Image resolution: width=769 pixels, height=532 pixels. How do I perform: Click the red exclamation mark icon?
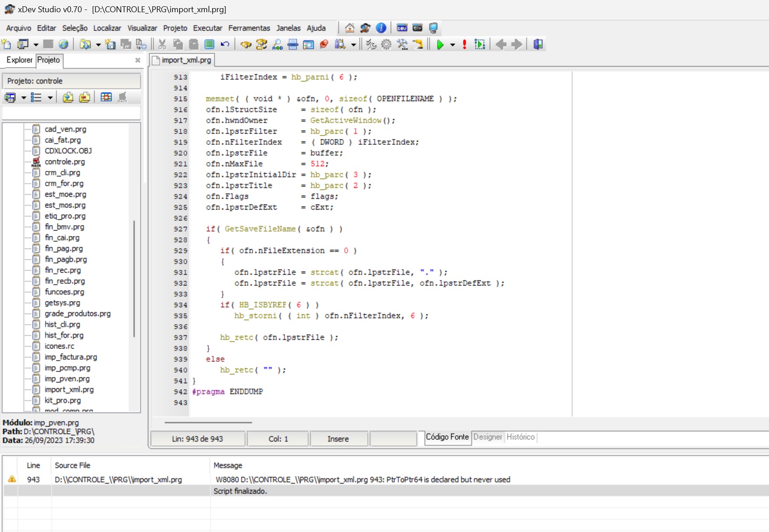464,44
